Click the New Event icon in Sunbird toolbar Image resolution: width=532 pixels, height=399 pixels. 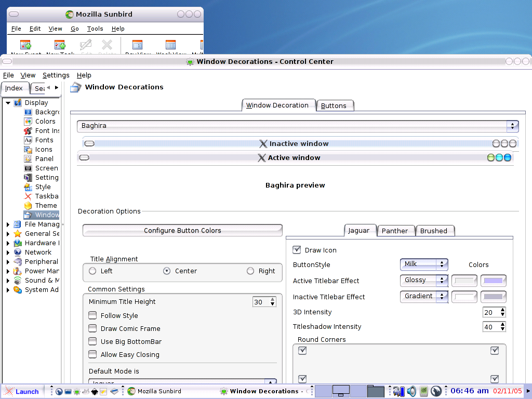25,45
